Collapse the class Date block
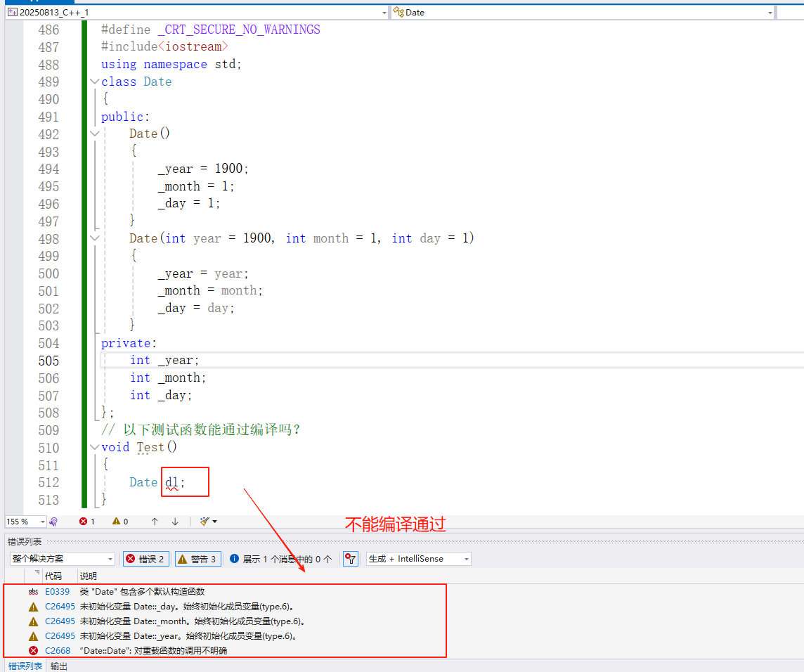 [x=94, y=82]
